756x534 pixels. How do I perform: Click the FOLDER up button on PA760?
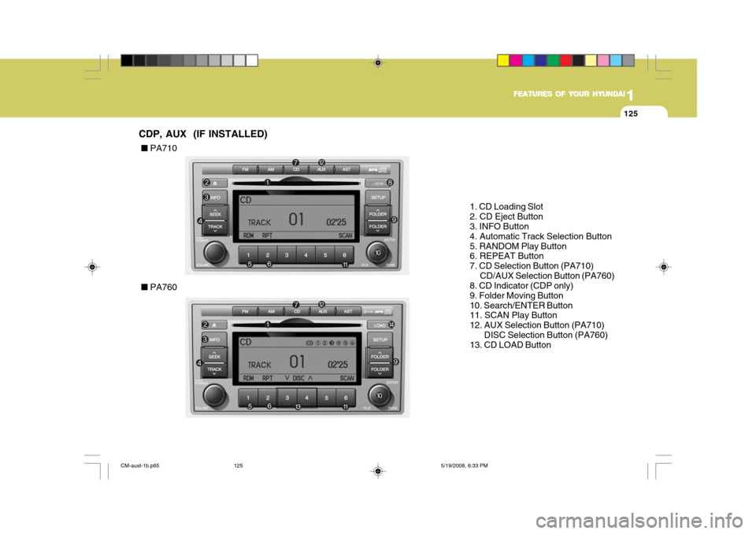click(x=380, y=355)
